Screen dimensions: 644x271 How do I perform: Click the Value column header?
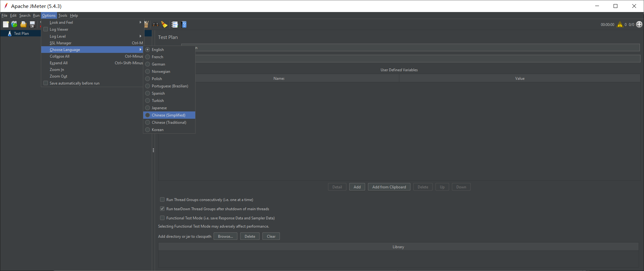point(520,79)
